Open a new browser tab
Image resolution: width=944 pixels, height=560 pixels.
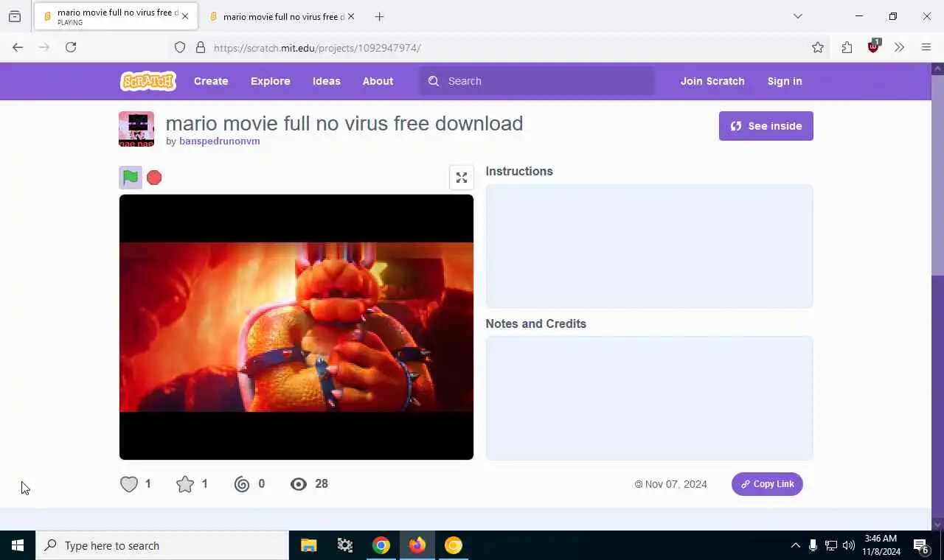click(x=379, y=16)
